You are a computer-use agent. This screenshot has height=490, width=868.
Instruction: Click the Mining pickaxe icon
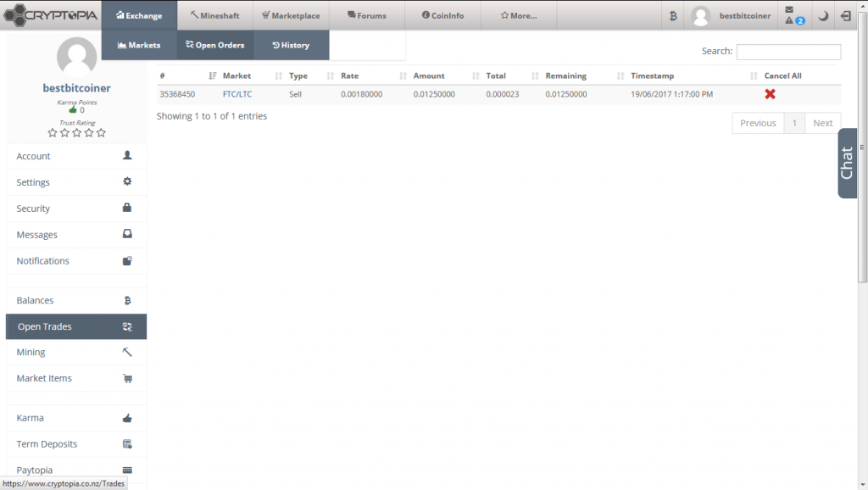(x=127, y=352)
